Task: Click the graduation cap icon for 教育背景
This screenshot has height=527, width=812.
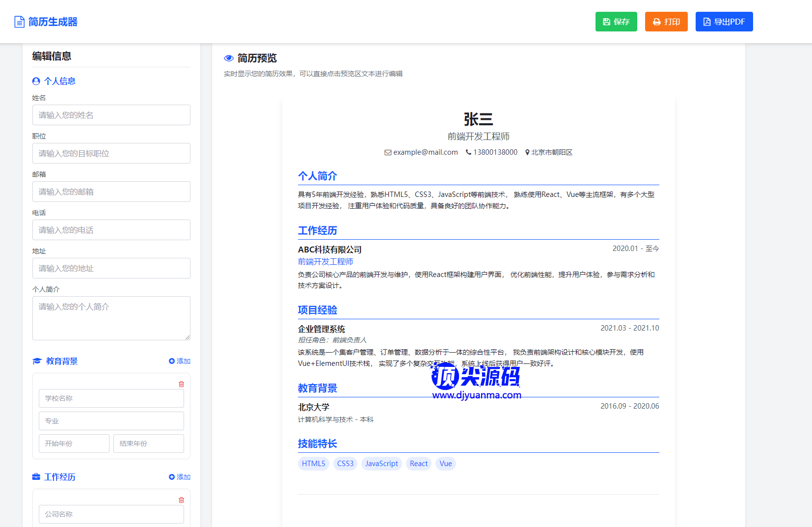Action: 37,361
